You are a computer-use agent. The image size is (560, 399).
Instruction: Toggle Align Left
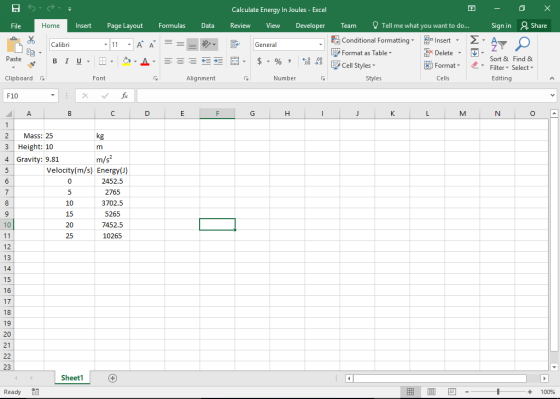(x=168, y=61)
